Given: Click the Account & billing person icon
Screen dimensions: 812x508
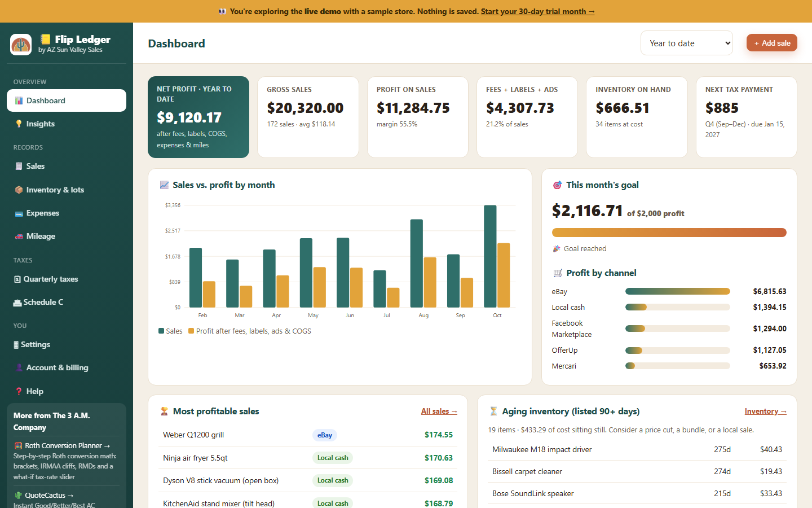Looking at the screenshot, I should click(19, 367).
